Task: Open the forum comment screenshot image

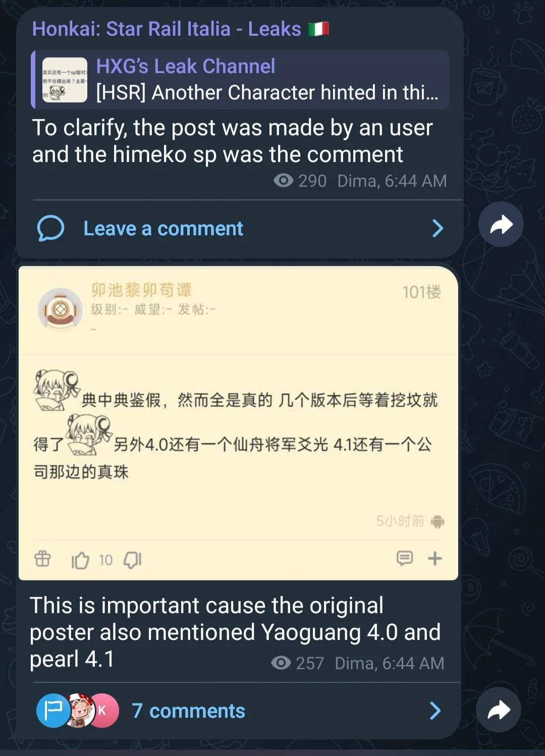Action: point(238,423)
